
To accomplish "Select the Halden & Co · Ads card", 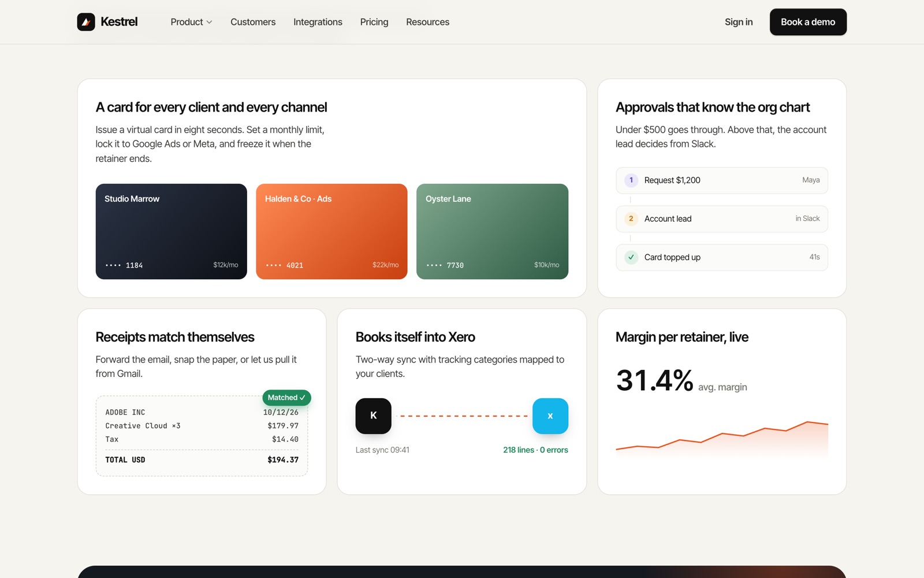I will click(x=331, y=231).
